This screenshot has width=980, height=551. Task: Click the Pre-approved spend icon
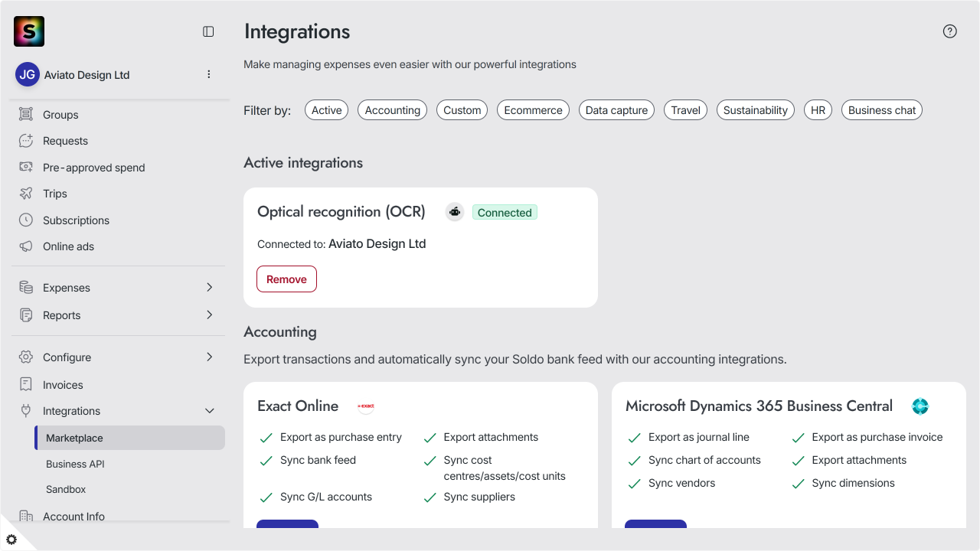point(26,167)
